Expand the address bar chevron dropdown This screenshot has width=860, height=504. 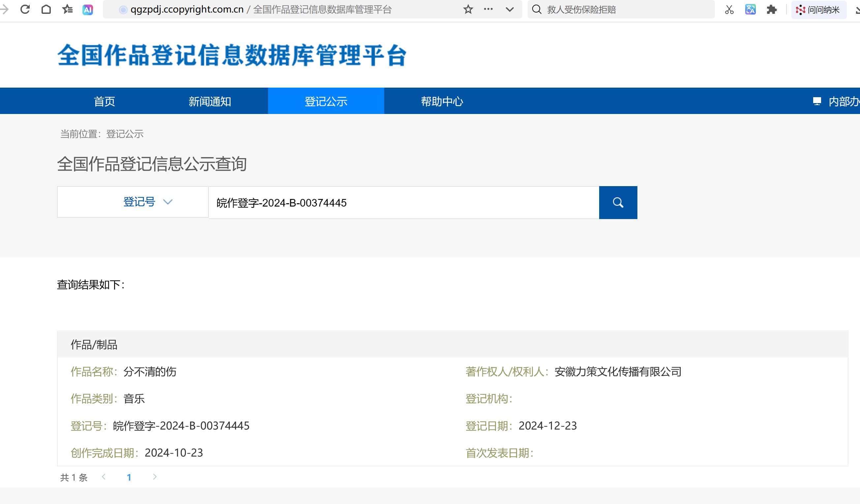[x=509, y=10]
